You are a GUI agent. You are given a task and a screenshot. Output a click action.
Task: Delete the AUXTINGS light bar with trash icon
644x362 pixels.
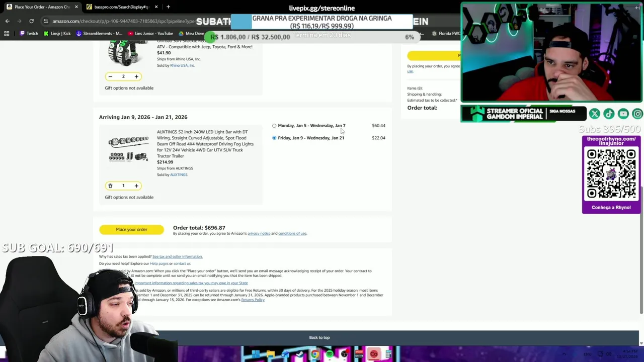110,186
